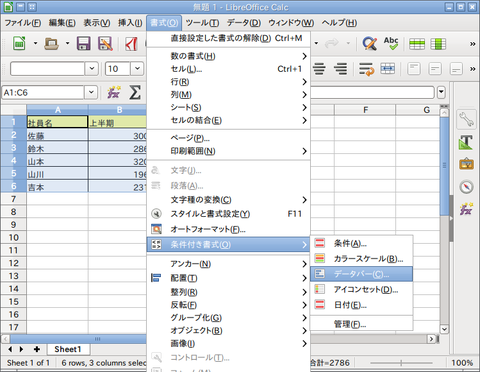
Task: Toggle the wrap text icon
Action: [x=366, y=69]
